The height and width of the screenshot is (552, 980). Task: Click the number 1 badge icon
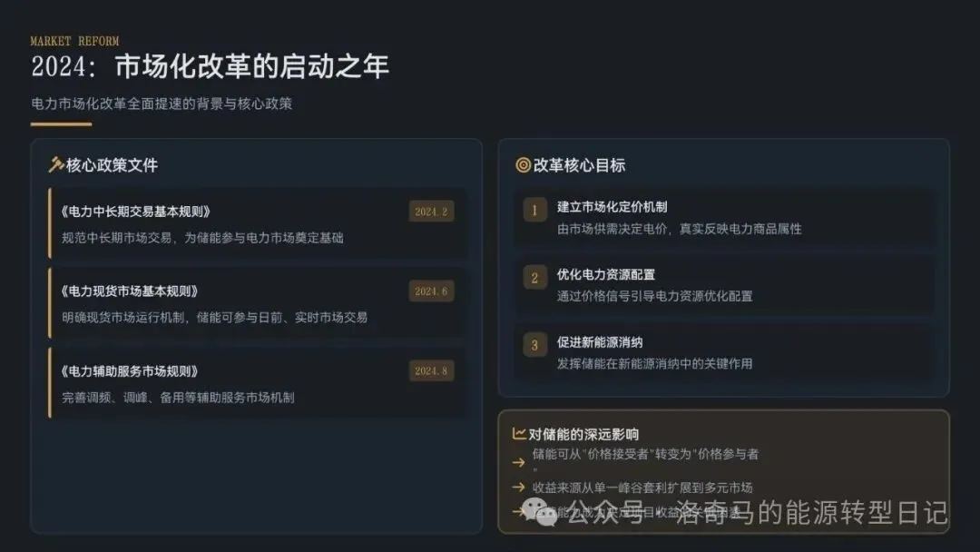click(534, 211)
